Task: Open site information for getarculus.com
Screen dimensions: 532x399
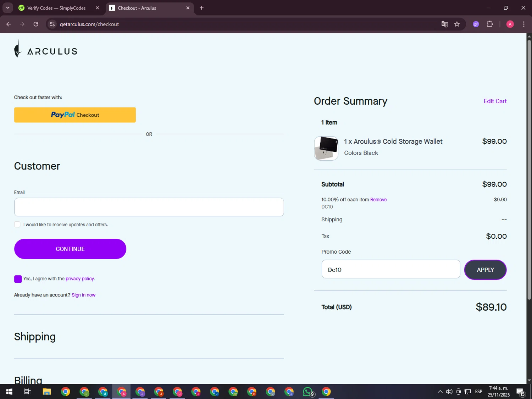Action: tap(52, 24)
